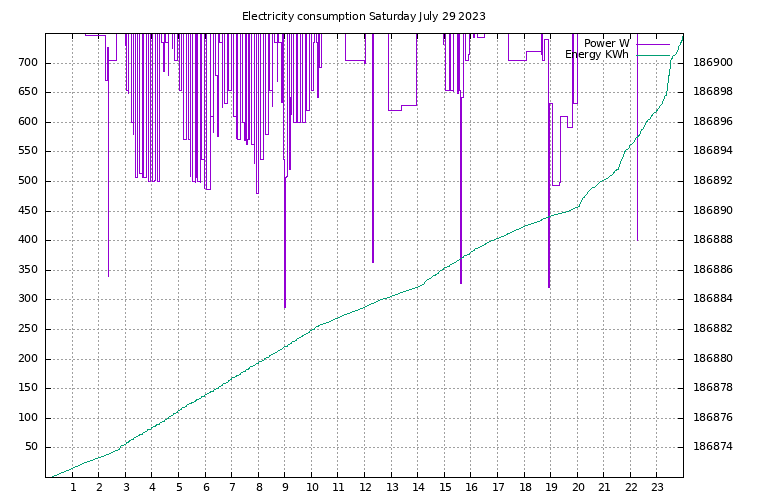
Task: Click the green Energy KWh legend line sample
Action: pyautogui.click(x=653, y=55)
